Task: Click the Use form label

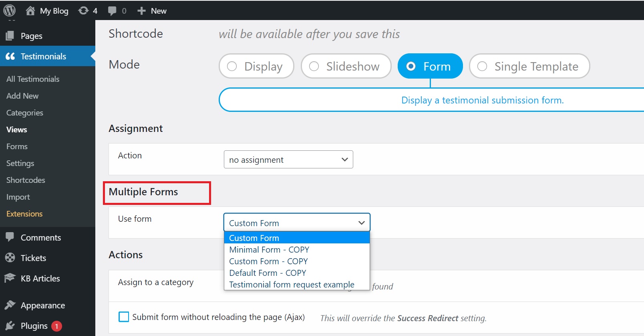Action: click(x=135, y=219)
